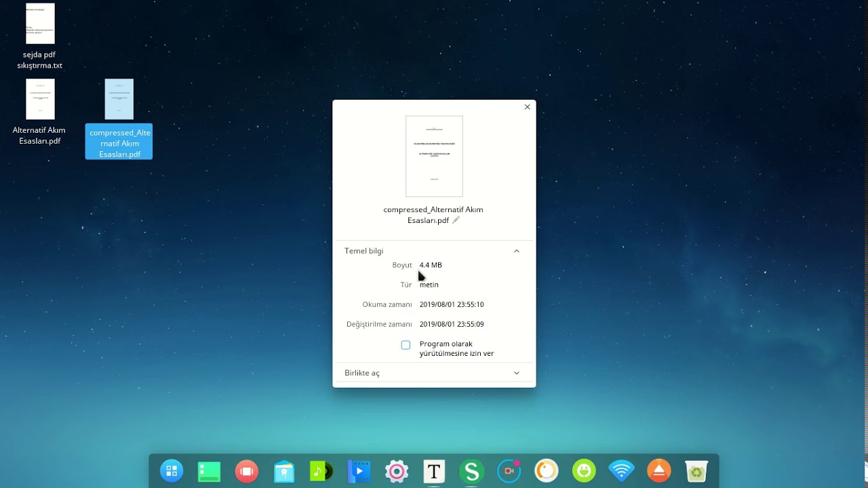Open the green file manager dock icon
Viewport: 868px width, 488px height.
coord(210,470)
